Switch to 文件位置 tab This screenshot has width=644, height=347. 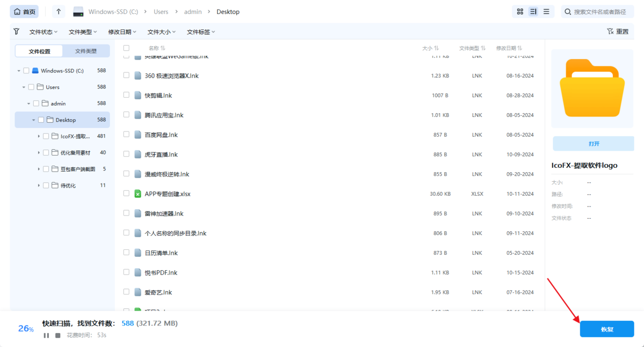click(x=39, y=51)
